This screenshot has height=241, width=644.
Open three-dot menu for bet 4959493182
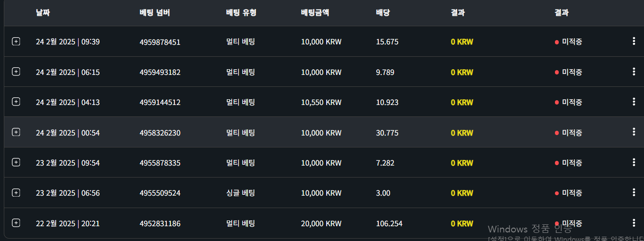tap(634, 72)
